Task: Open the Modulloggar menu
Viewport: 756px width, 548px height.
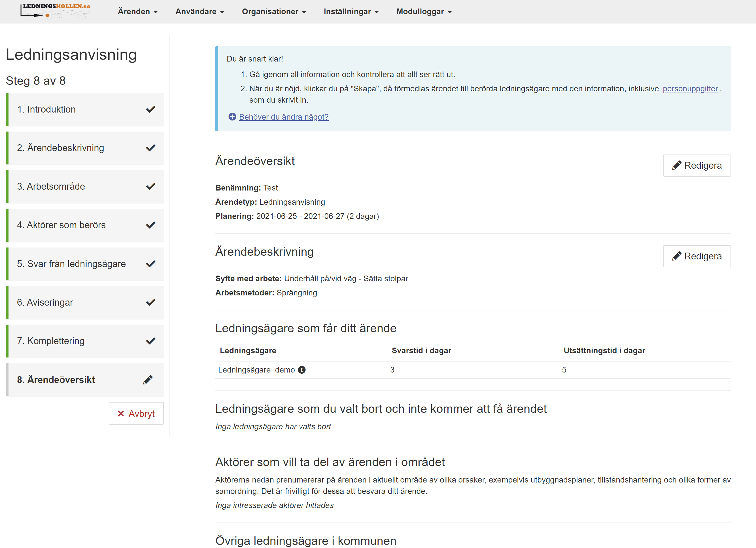Action: (423, 11)
